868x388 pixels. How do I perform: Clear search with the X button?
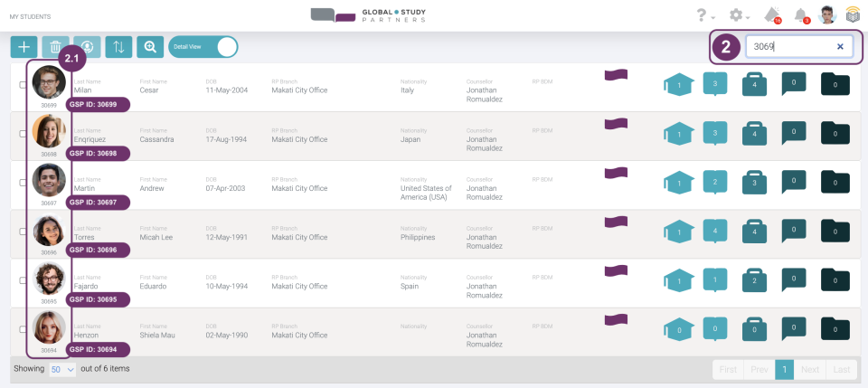tap(840, 46)
